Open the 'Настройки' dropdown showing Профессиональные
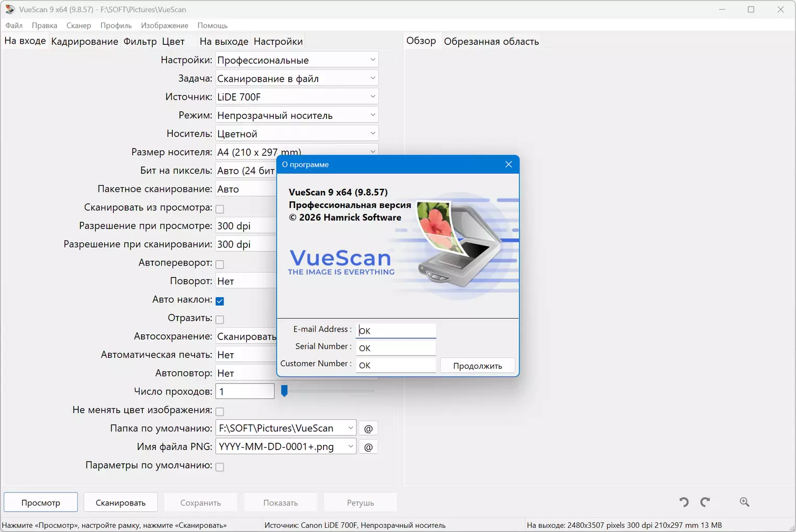The image size is (796, 532). click(296, 60)
